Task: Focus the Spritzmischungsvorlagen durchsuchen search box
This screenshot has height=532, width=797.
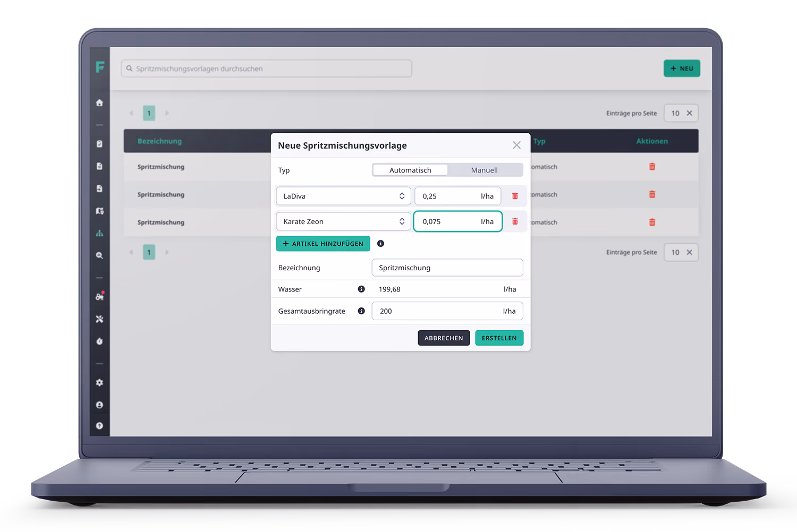Action: tap(267, 68)
